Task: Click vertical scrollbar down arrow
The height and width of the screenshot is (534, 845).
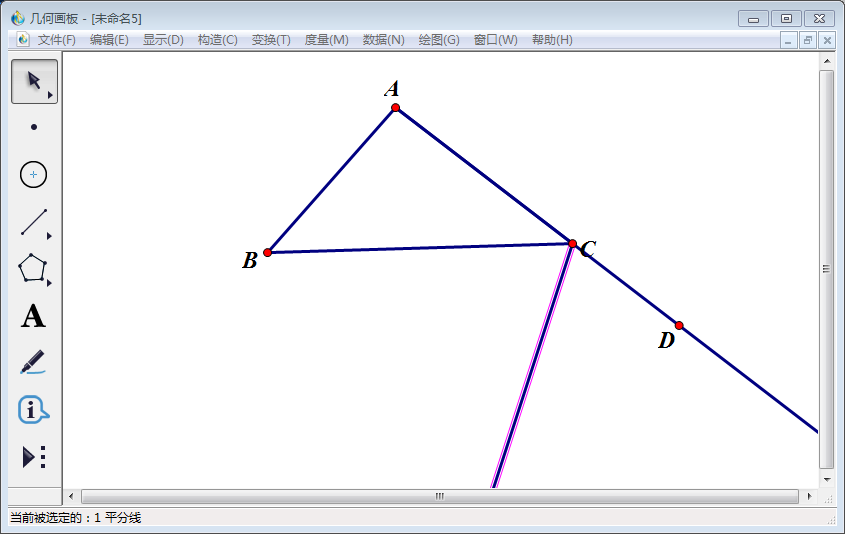Action: 827,480
